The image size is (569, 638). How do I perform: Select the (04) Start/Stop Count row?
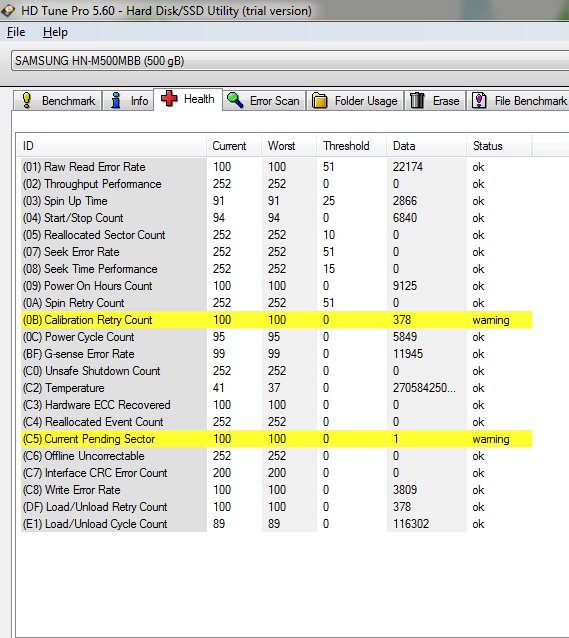pos(276,218)
